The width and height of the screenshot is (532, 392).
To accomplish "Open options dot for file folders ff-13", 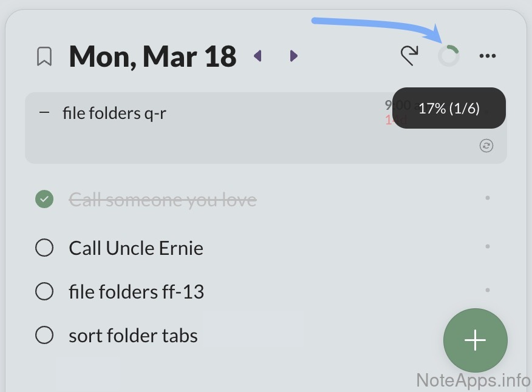I will point(488,291).
